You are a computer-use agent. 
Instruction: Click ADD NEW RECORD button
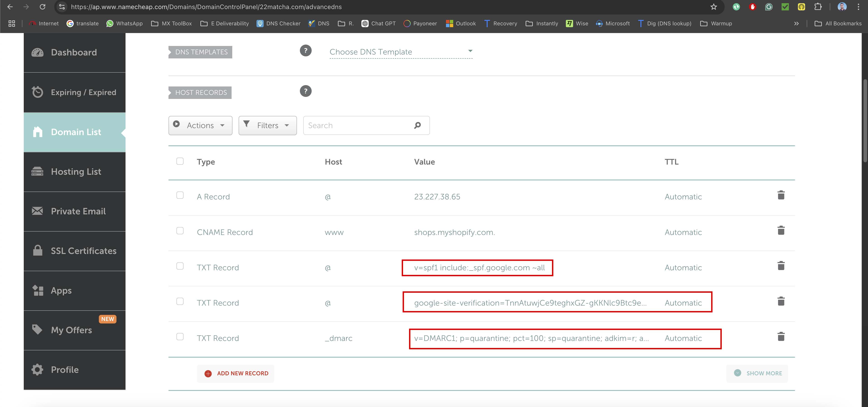[x=235, y=373]
